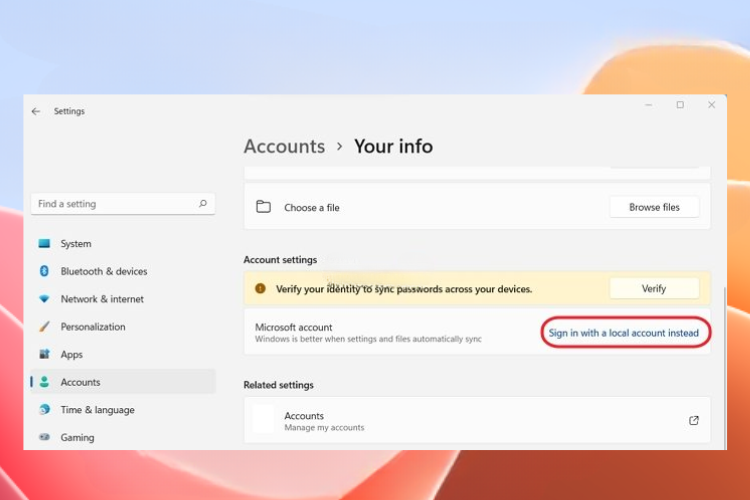750x500 pixels.
Task: Select Time & language category
Action: point(123,410)
